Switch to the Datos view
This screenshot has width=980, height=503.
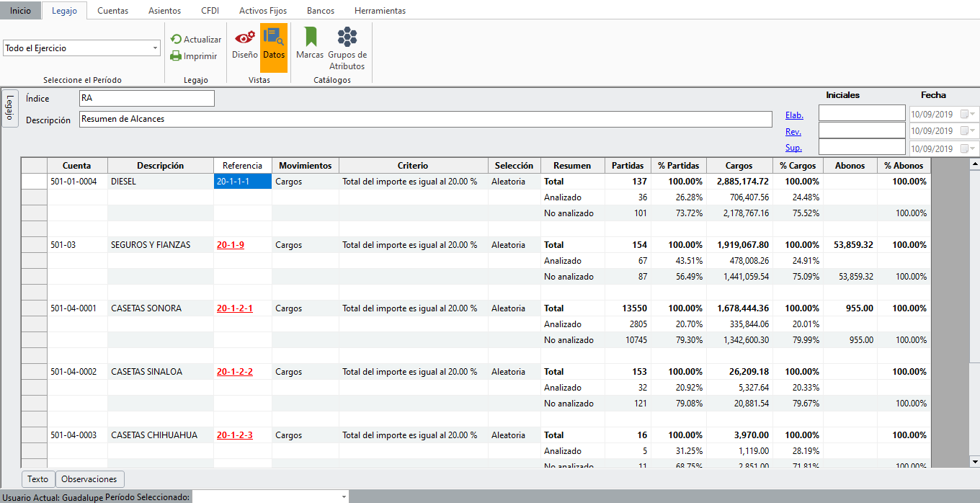tap(273, 42)
